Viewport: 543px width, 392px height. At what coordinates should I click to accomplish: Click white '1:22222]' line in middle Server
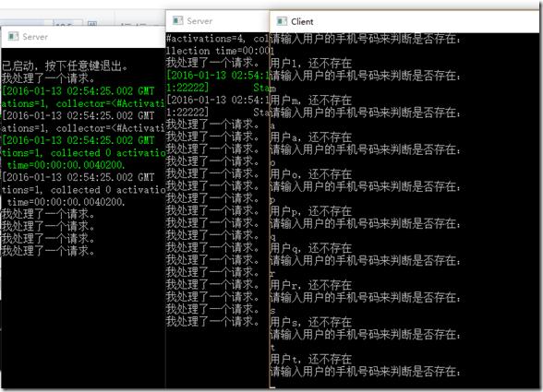click(x=187, y=113)
